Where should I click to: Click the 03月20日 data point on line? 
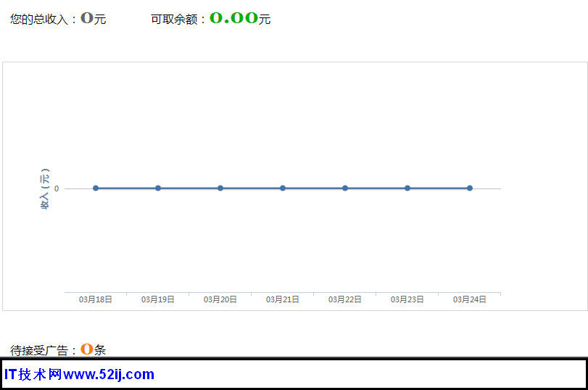pos(220,188)
